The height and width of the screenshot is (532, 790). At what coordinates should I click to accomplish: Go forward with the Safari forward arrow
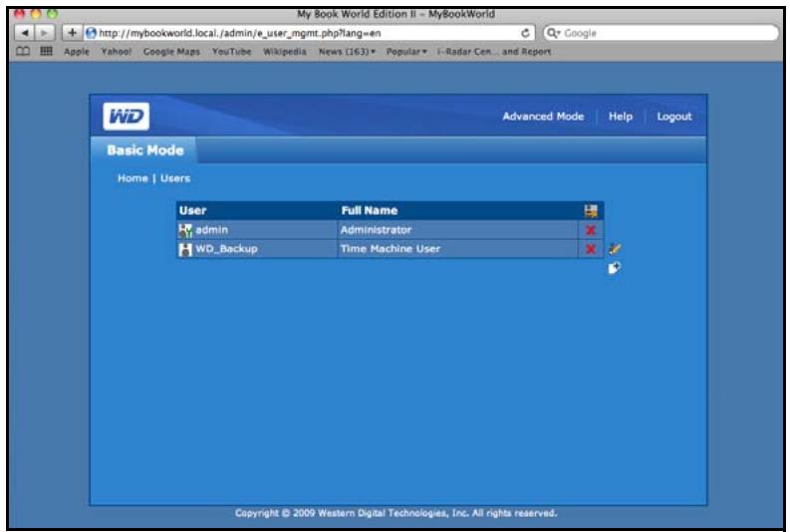coord(45,33)
